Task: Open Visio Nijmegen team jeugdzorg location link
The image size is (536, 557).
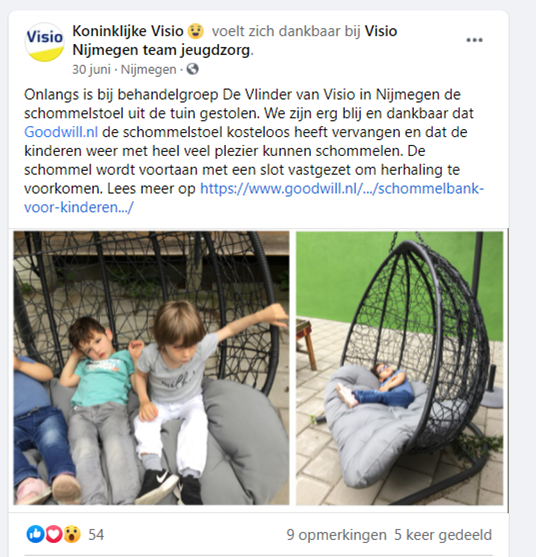Action: pyautogui.click(x=234, y=40)
